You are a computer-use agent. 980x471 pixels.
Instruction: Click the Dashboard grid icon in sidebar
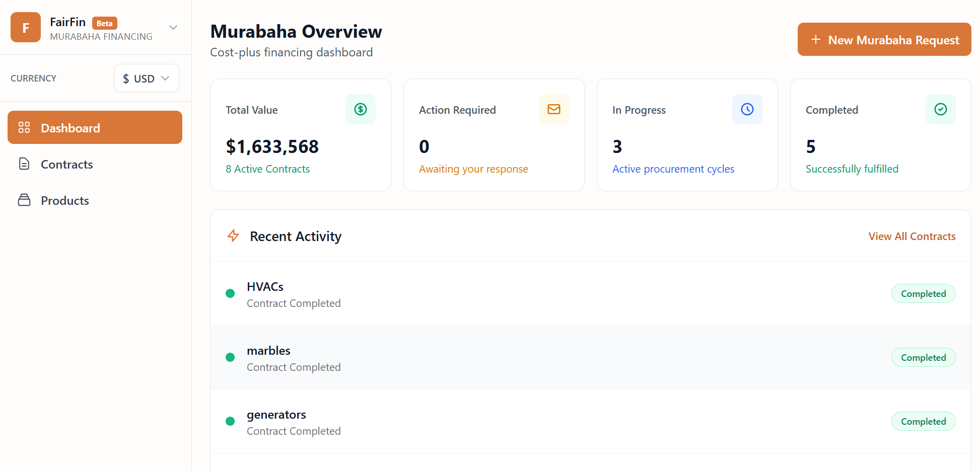click(x=24, y=128)
